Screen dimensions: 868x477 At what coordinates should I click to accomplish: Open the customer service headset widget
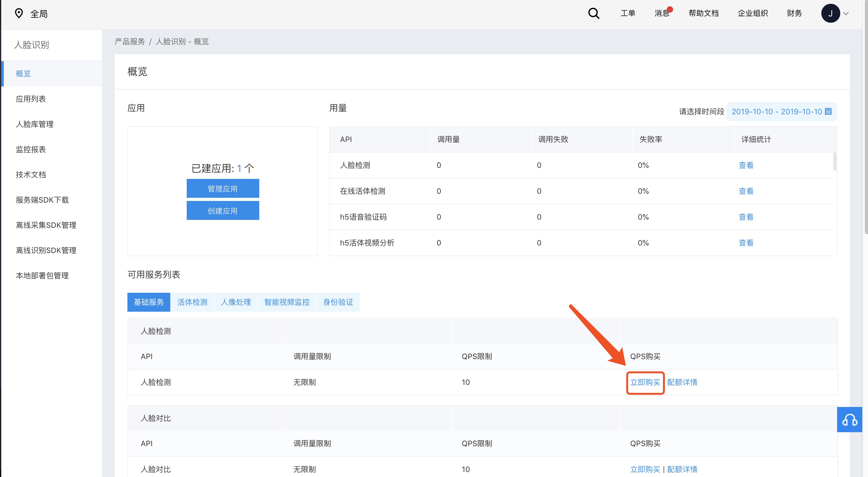[849, 420]
